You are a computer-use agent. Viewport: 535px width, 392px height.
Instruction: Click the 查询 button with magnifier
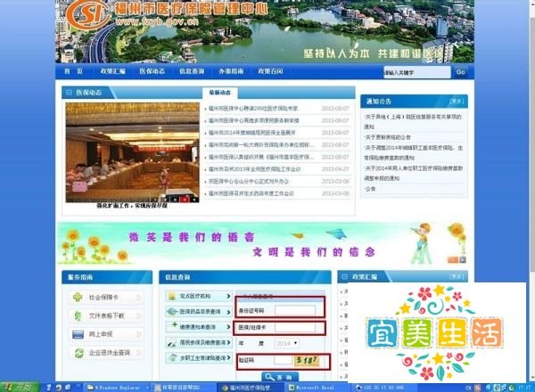[x=280, y=377]
